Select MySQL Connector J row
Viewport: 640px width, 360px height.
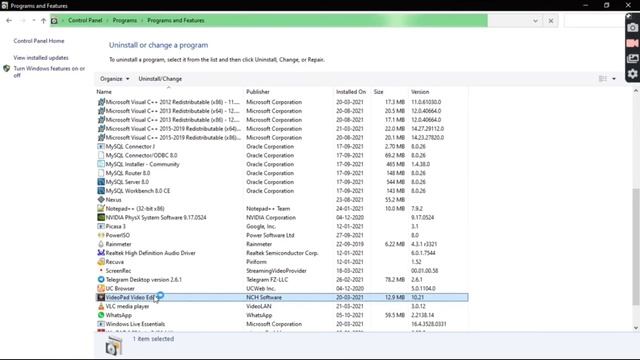click(282, 146)
